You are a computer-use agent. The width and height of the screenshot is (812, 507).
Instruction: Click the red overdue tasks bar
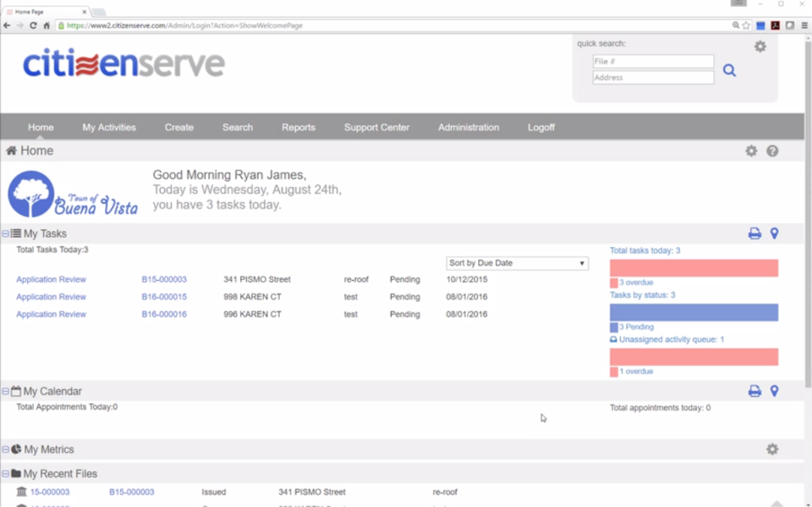coord(694,267)
